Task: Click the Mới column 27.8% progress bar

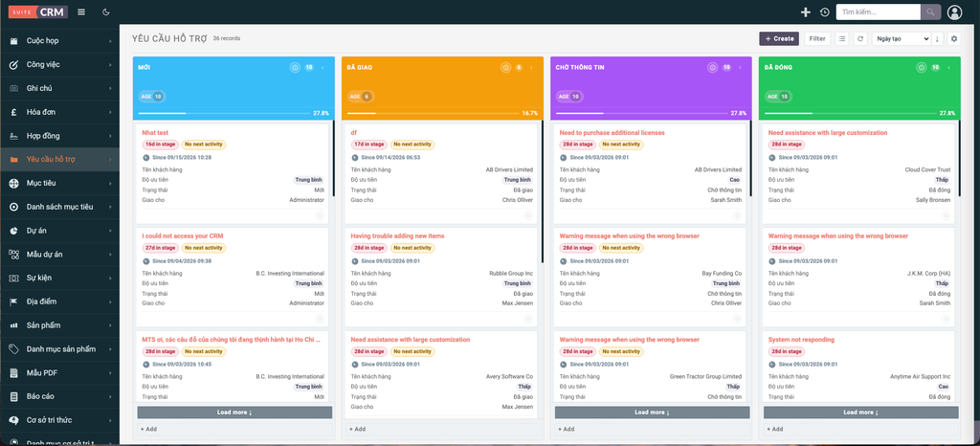Action: 224,114
